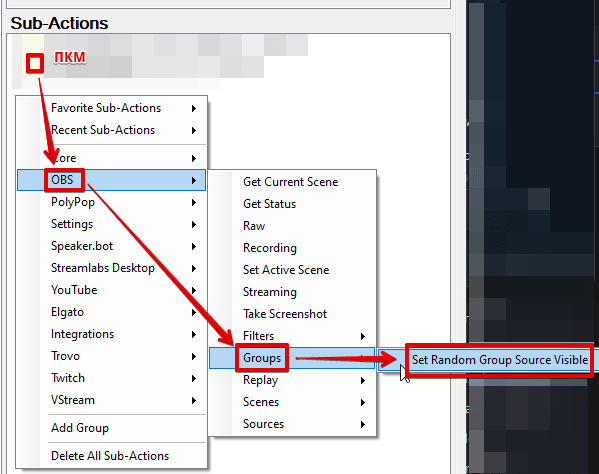Expand arrow beside Scenes
The height and width of the screenshot is (474, 599).
point(363,403)
